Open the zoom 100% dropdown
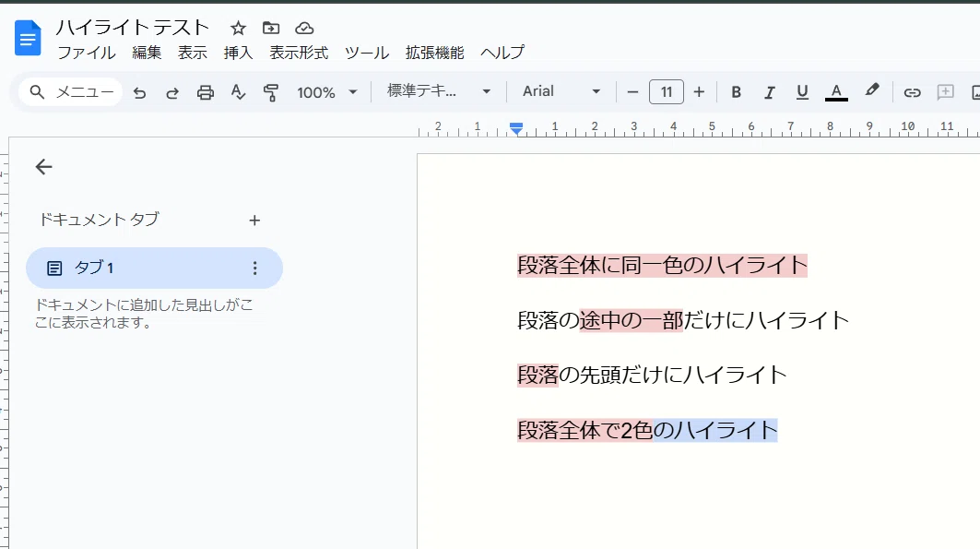This screenshot has height=549, width=980. 327,92
